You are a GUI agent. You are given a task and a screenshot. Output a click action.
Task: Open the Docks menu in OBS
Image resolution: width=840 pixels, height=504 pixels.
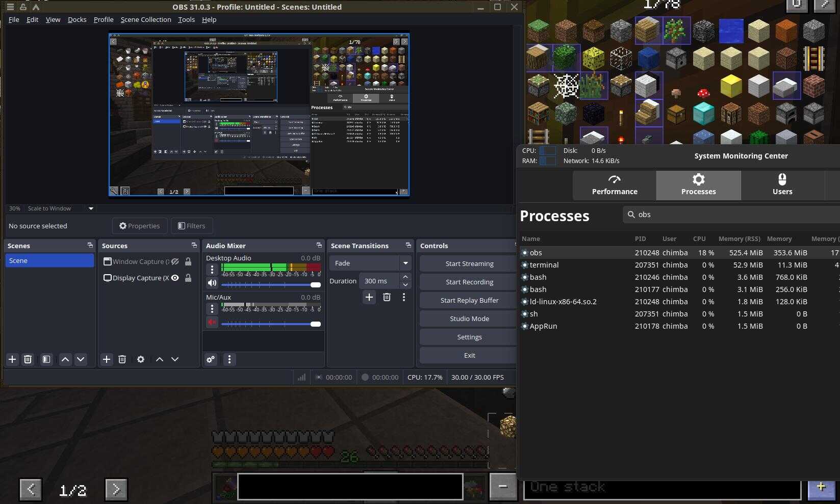(x=77, y=19)
